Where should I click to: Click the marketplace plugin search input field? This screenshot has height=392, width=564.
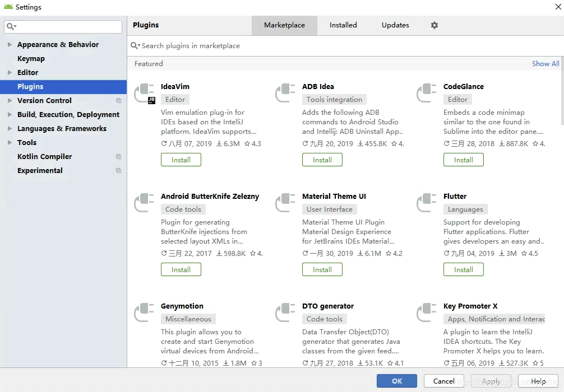[224, 45]
